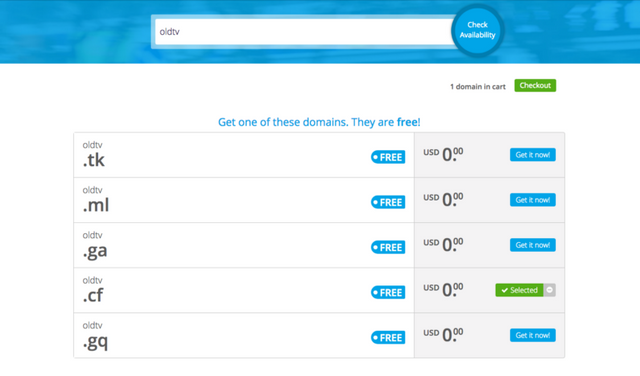Click the oldtv domain search field
Screen dimensions: 640x376
point(304,32)
